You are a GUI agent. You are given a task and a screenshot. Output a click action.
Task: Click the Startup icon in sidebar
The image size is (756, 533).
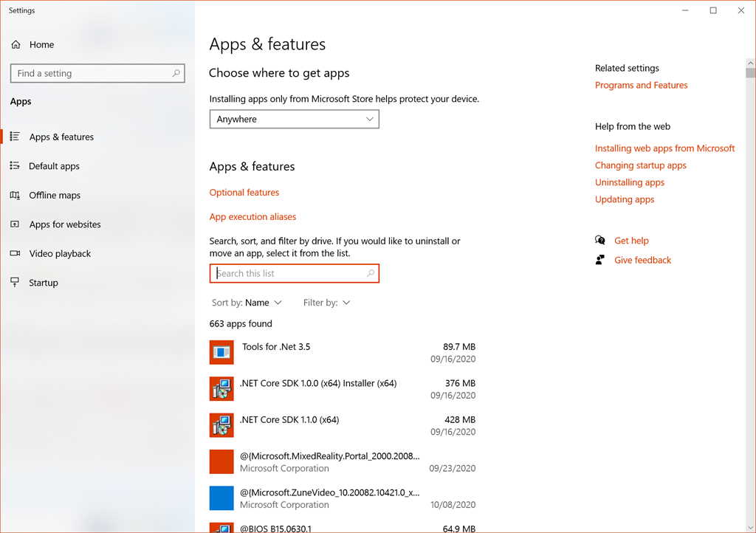point(15,283)
